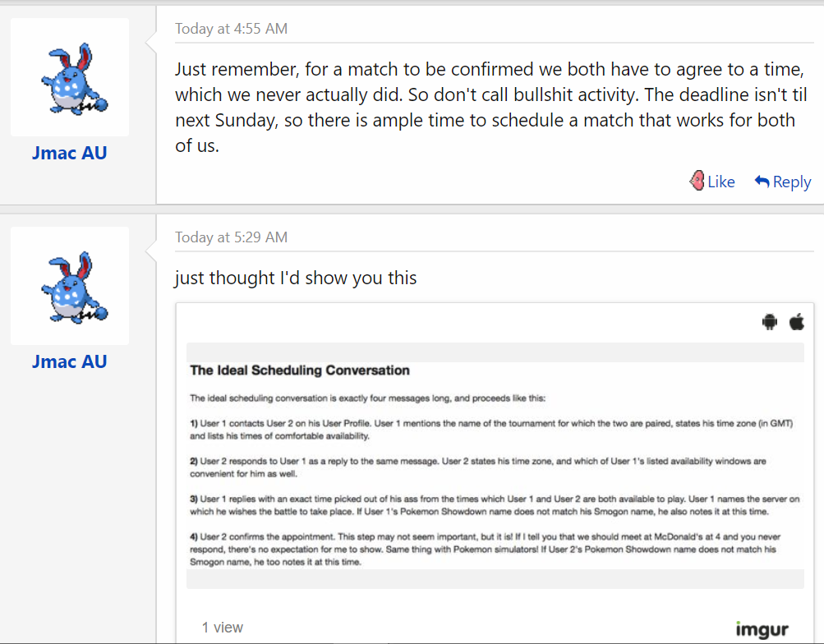The height and width of the screenshot is (644, 824).
Task: Click the Android icon in imgur embed
Action: pos(770,323)
